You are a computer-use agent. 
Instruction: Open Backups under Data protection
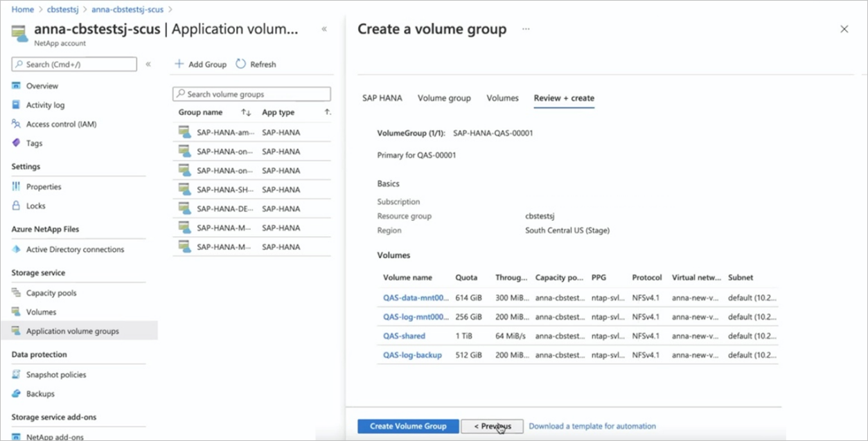pyautogui.click(x=40, y=394)
